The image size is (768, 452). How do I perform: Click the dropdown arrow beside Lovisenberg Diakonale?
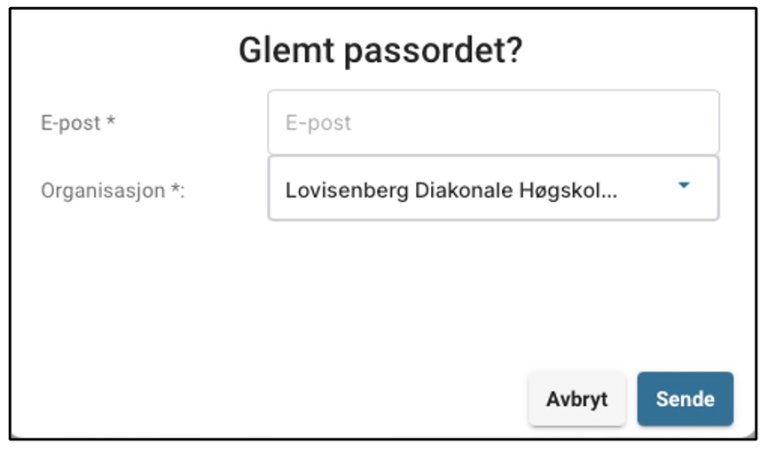point(684,186)
